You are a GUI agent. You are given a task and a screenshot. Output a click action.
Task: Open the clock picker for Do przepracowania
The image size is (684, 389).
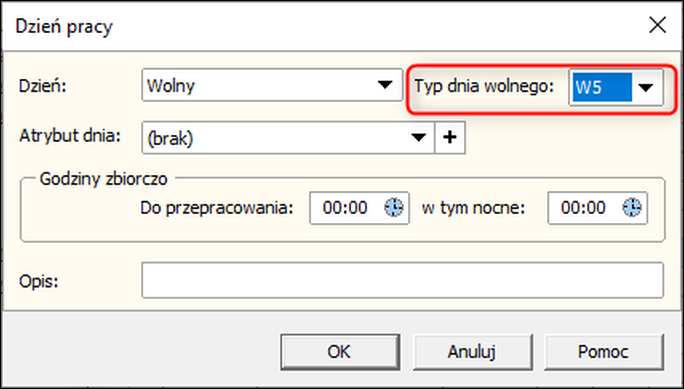394,208
